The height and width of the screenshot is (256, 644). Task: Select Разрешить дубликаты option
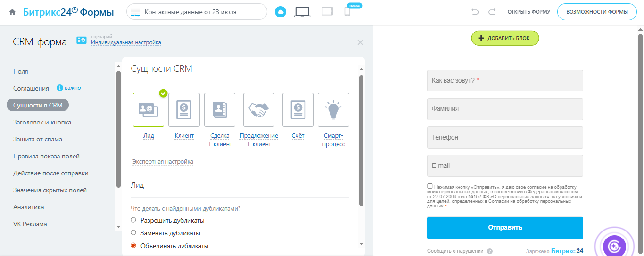coord(133,220)
